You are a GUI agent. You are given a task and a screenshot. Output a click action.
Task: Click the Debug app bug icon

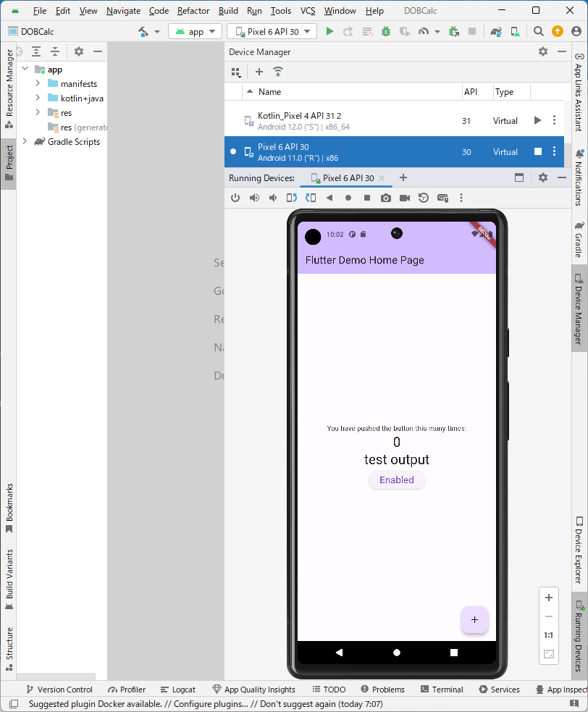tap(386, 31)
